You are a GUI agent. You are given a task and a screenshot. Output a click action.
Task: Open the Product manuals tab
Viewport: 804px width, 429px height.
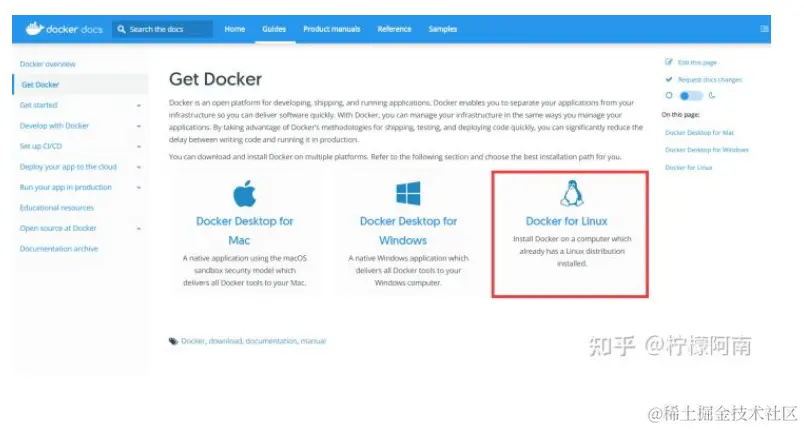tap(332, 29)
